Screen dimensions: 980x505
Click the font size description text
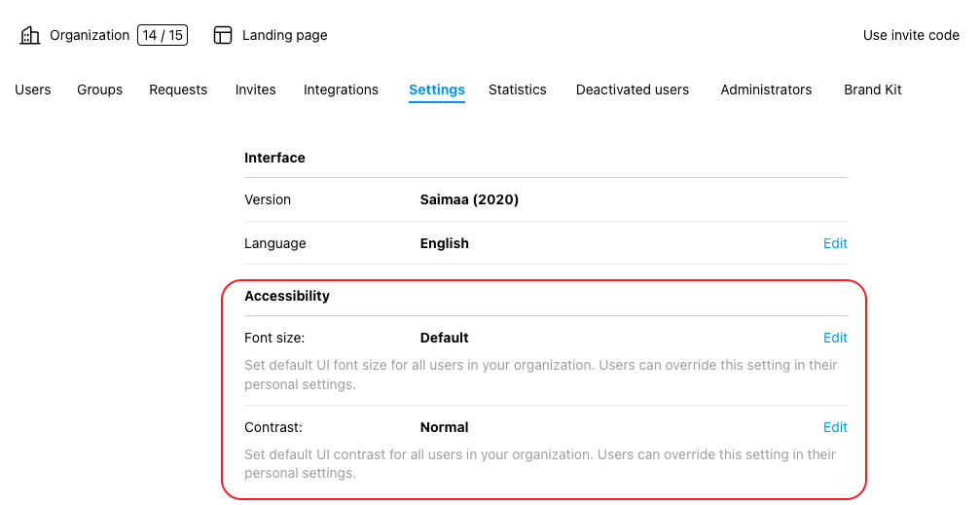click(541, 375)
